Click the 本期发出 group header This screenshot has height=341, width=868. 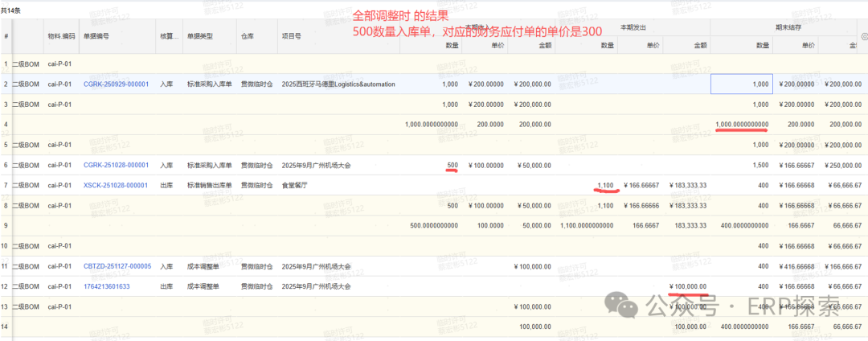(633, 26)
